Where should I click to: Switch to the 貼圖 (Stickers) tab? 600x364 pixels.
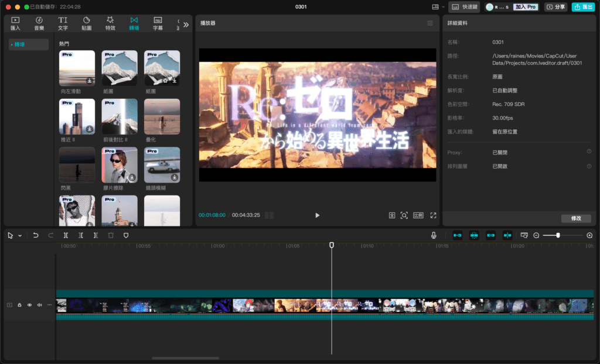(87, 23)
